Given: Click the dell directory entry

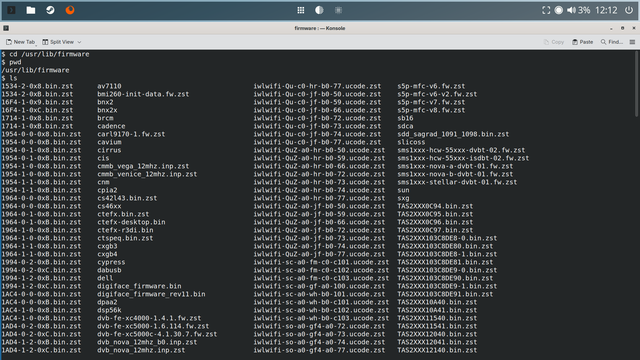Looking at the screenshot, I should pyautogui.click(x=105, y=278).
